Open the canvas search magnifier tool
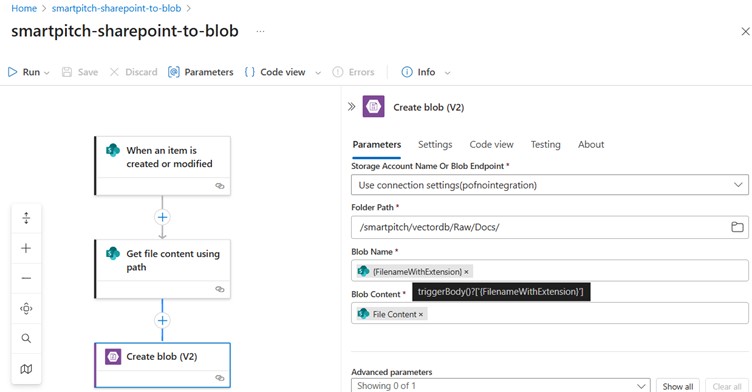Viewport: 752px width, 392px height. [x=26, y=339]
